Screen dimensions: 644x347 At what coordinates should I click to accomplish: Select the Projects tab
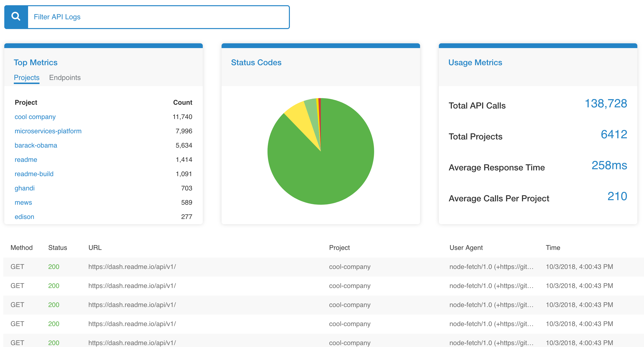(26, 78)
